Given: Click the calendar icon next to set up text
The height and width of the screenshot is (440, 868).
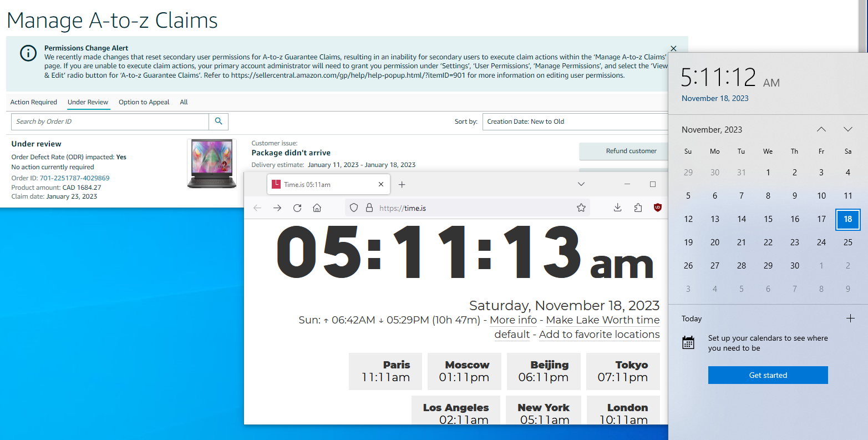Looking at the screenshot, I should (x=688, y=342).
